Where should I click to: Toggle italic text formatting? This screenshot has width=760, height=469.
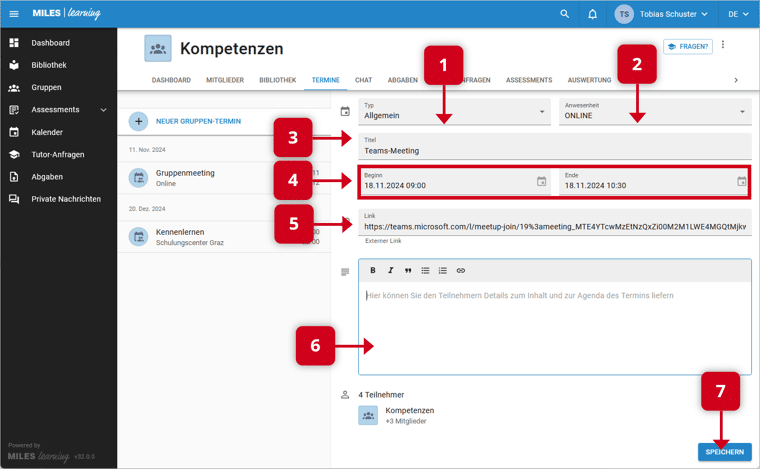point(390,270)
